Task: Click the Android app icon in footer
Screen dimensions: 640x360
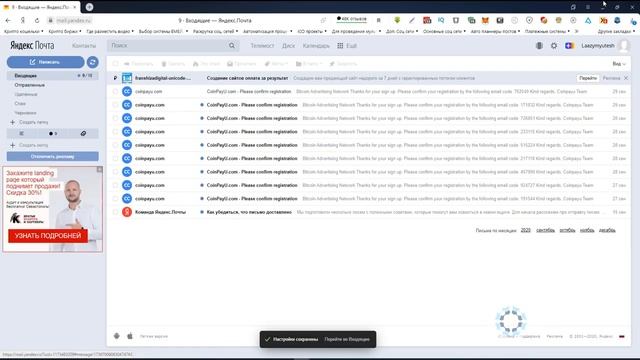Action: click(117, 336)
